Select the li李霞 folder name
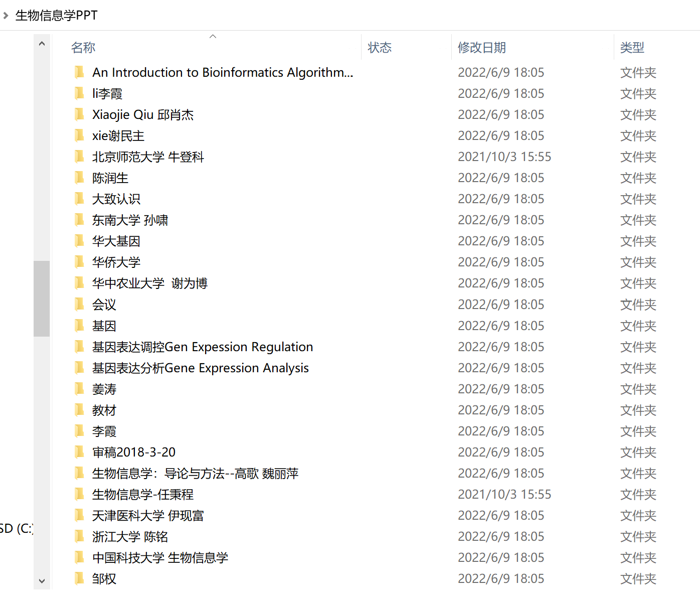The width and height of the screenshot is (700, 601). [x=107, y=93]
